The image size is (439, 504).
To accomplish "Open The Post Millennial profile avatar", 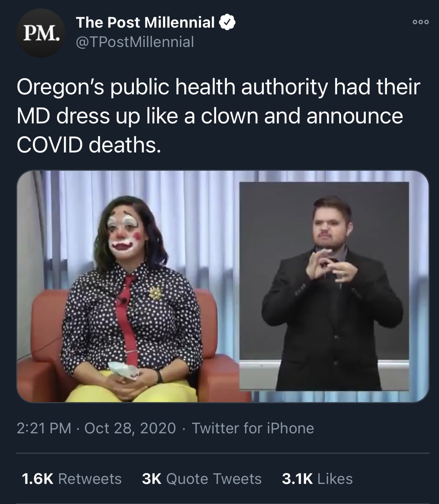I will [x=40, y=33].
